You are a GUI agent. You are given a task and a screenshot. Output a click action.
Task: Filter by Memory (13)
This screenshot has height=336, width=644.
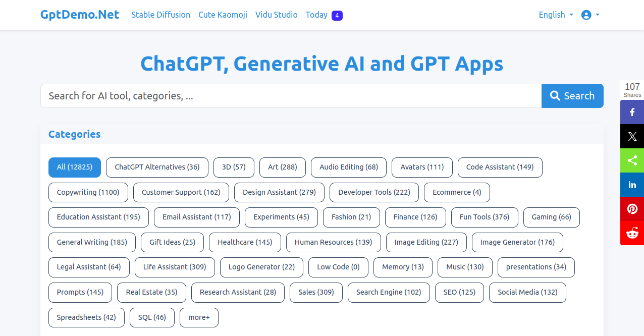pyautogui.click(x=403, y=267)
